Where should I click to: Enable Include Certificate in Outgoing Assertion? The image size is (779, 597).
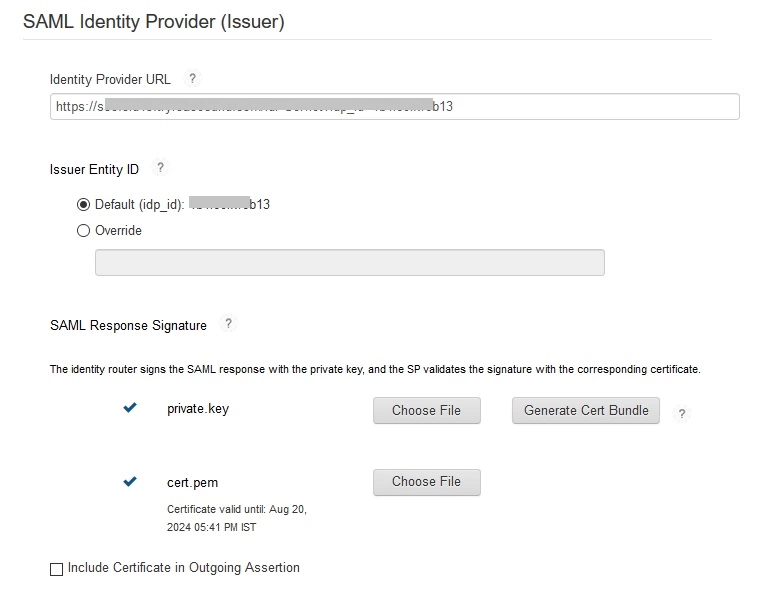57,569
